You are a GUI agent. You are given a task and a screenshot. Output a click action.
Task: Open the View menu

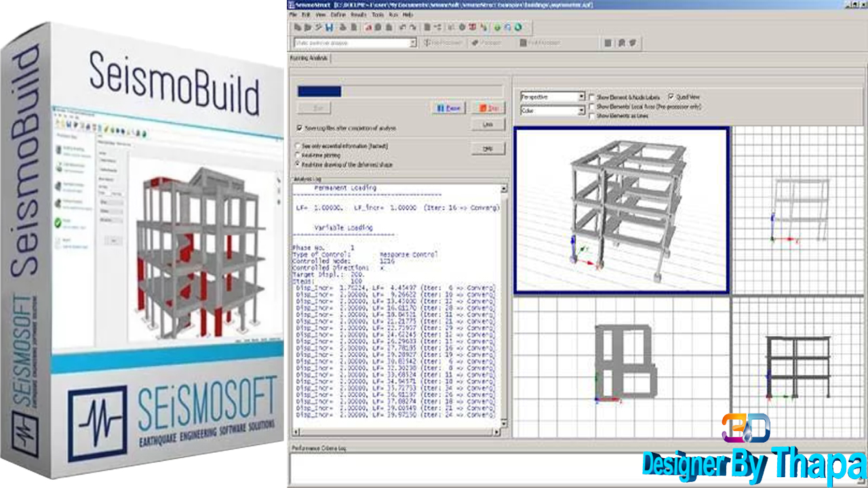point(321,14)
